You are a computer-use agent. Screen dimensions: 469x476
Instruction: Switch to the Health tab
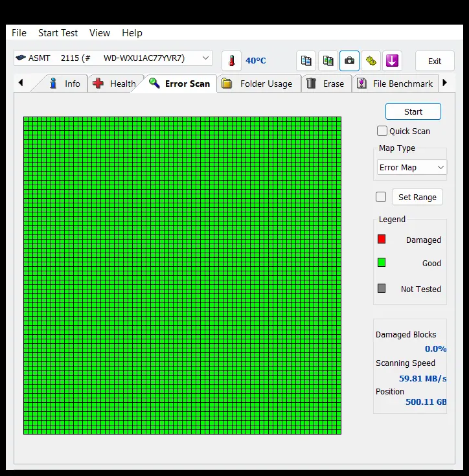pyautogui.click(x=115, y=84)
